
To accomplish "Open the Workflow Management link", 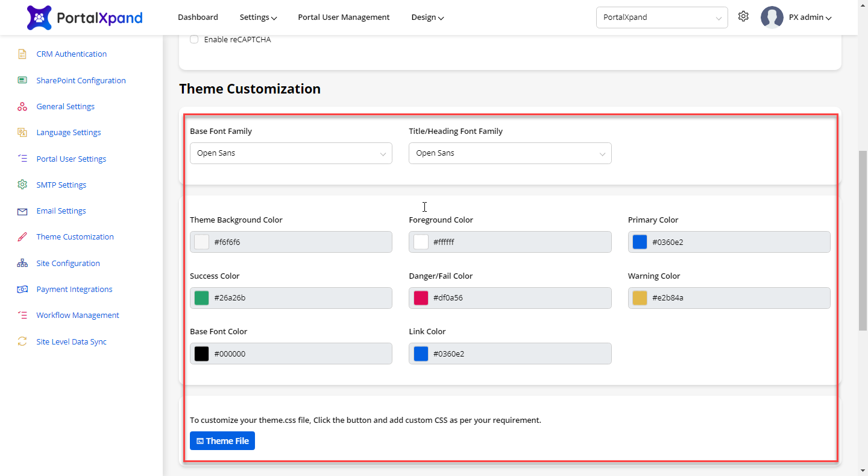I will [78, 316].
